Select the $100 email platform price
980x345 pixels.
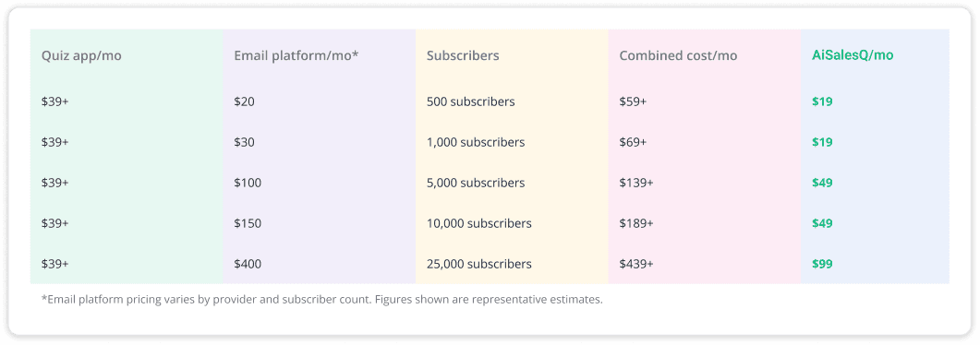pyautogui.click(x=248, y=183)
